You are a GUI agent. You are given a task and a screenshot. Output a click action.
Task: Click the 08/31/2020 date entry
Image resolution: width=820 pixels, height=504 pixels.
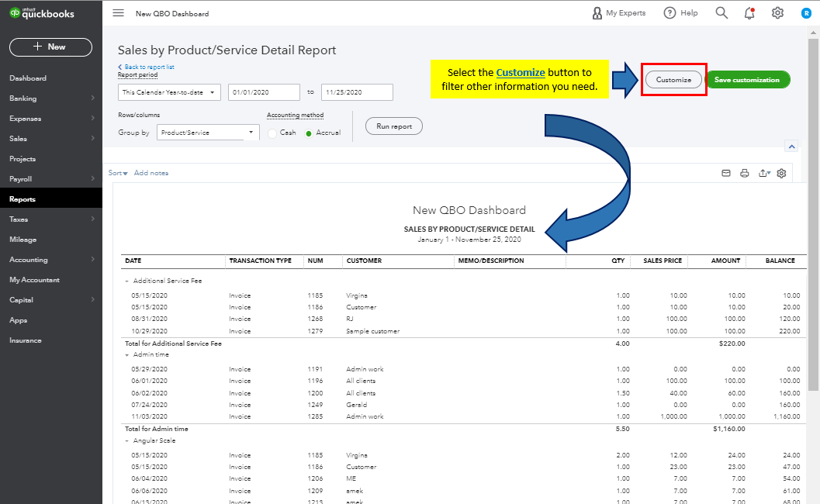[x=150, y=319]
